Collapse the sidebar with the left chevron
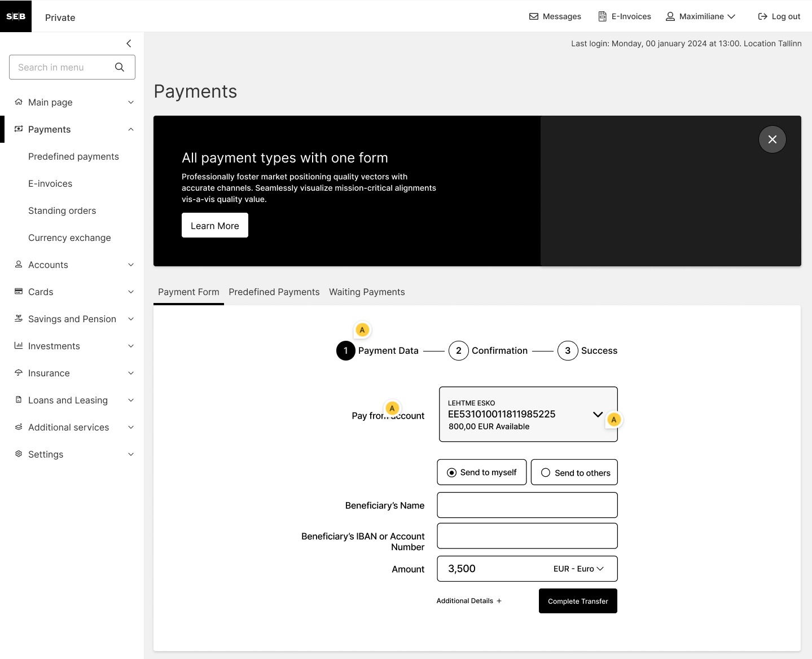Viewport: 812px width, 659px height. tap(129, 43)
